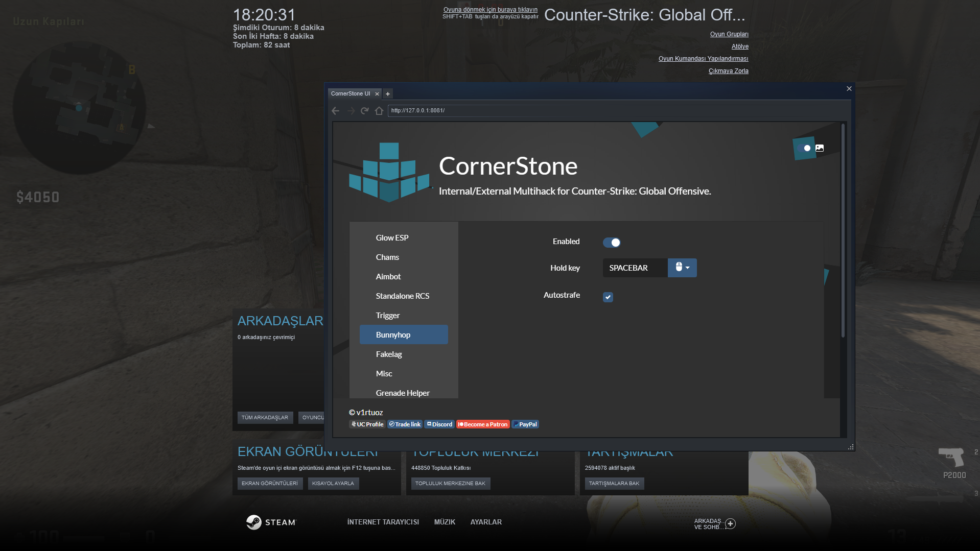Click TARTIŞMALARA BAK button

click(x=614, y=484)
